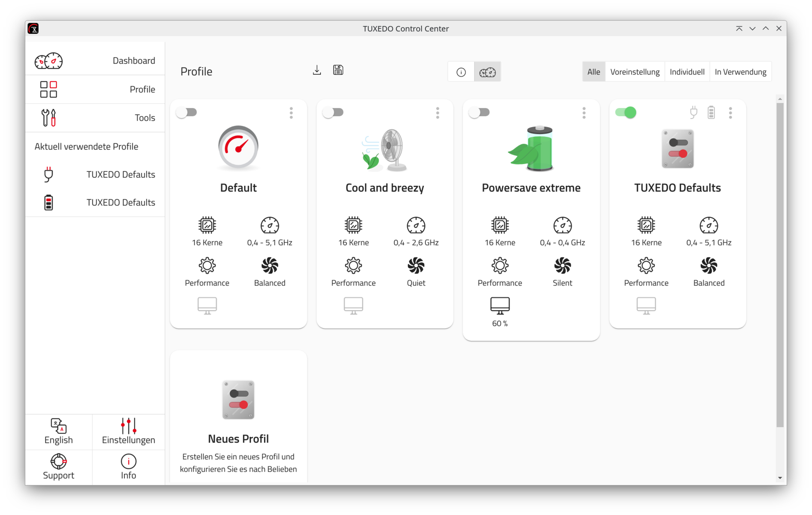Click '0,4 - 0,4 GHz' frequency text

coord(563,242)
